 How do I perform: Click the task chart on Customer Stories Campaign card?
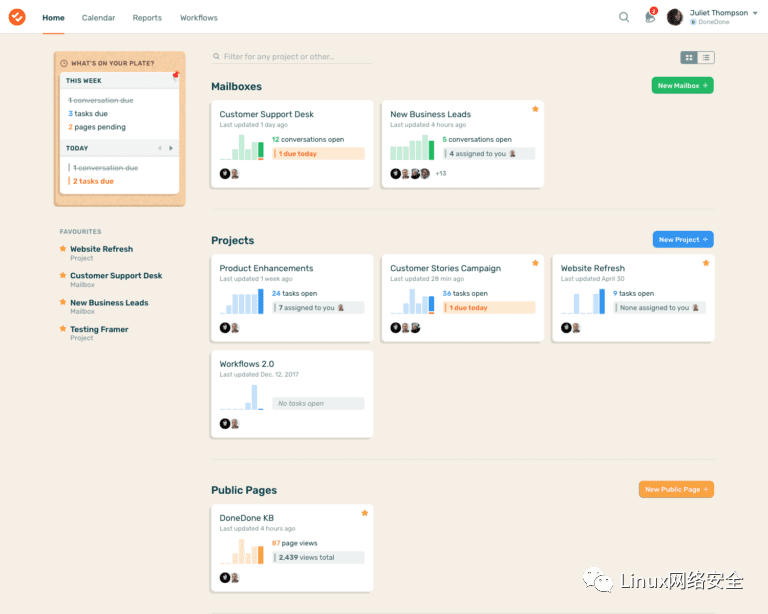(412, 301)
